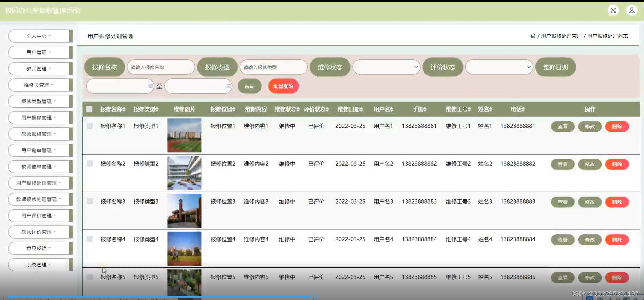Viewport: 644px width, 300px height.
Task: Click 查看 button for 报修名称4 row
Action: coord(563,240)
